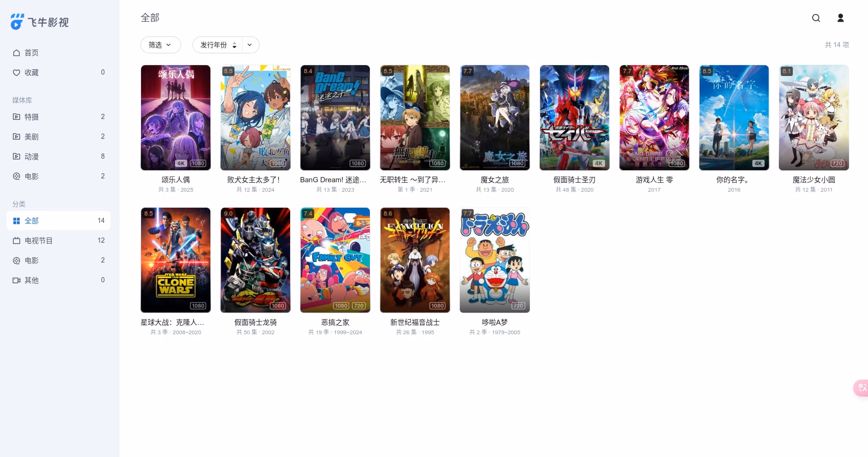Image resolution: width=868 pixels, height=457 pixels.
Task: Click the 共 14 项 item count
Action: pyautogui.click(x=836, y=45)
